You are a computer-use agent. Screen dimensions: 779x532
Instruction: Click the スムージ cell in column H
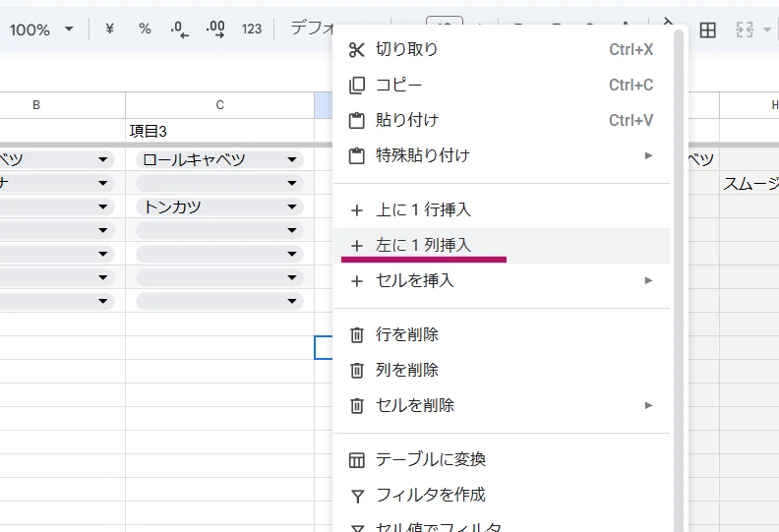[749, 183]
